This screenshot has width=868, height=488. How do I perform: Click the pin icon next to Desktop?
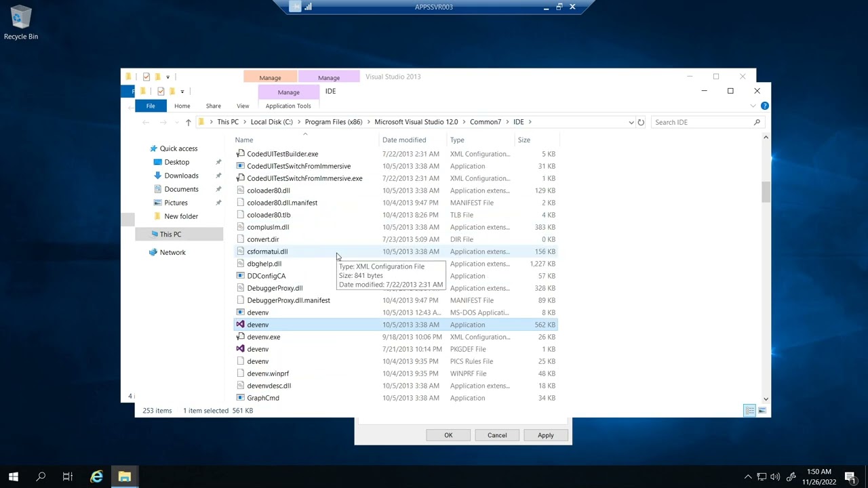pyautogui.click(x=218, y=162)
